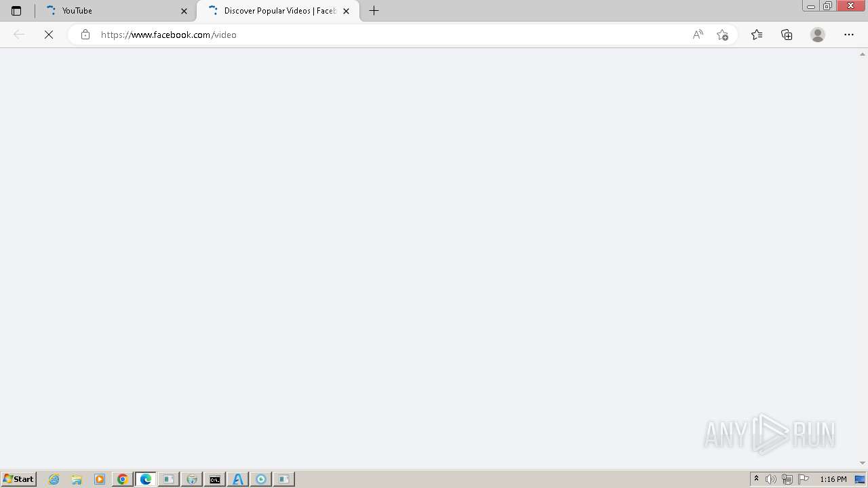Viewport: 868px width, 488px height.
Task: Open the teal disc taskbar app
Action: coord(261,479)
